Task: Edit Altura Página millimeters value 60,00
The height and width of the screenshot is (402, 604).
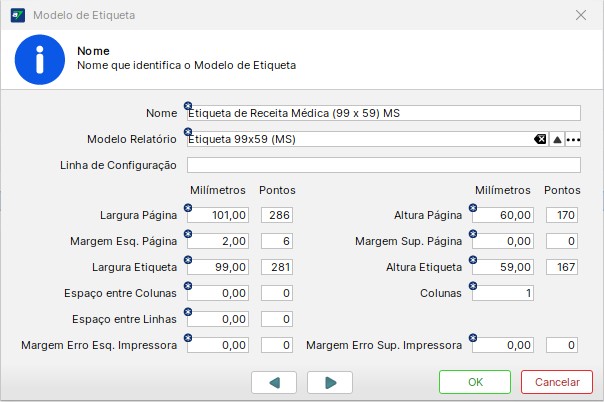Action: [503, 215]
